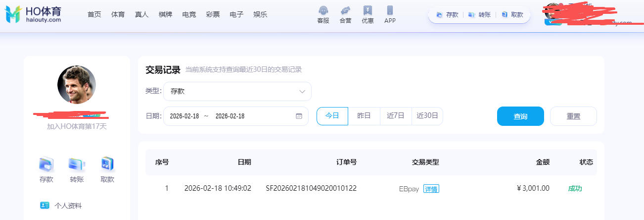This screenshot has width=644, height=220.
Task: Click the HO体育 logo in header
Action: 33,15
